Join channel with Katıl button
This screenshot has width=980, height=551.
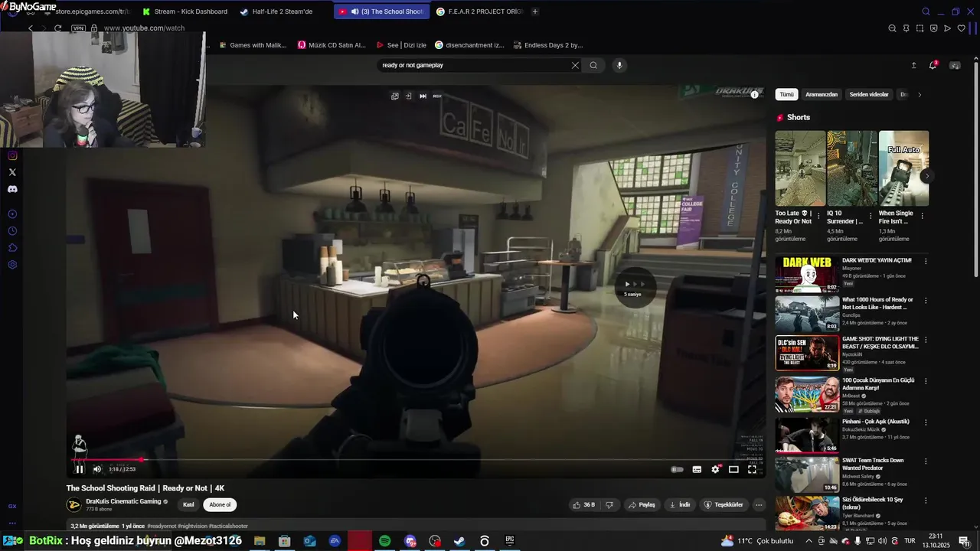[x=188, y=505]
